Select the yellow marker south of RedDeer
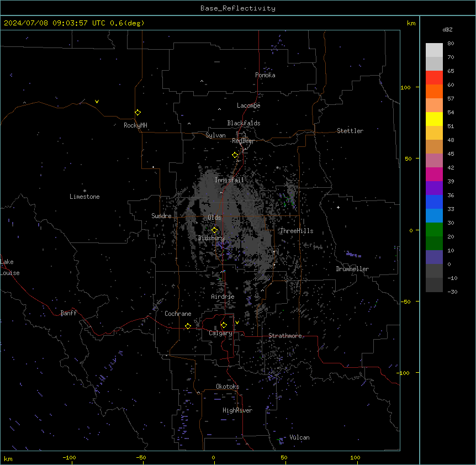This screenshot has height=465, width=476. (x=235, y=155)
